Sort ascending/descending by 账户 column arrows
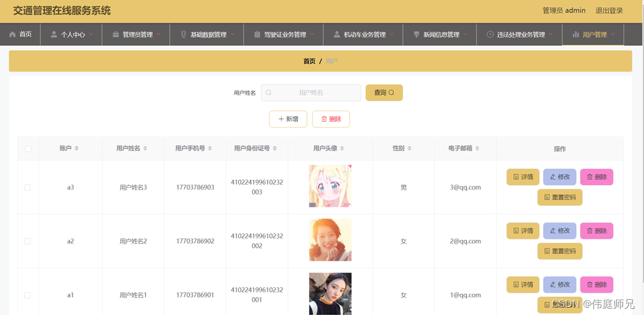This screenshot has height=315, width=644. click(76, 148)
